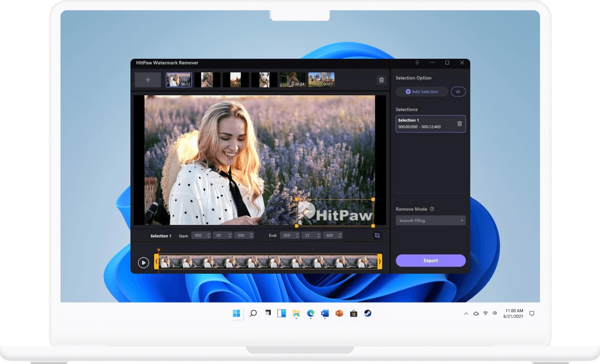
Task: Expand the Smooth Filling dropdown
Action: [430, 221]
